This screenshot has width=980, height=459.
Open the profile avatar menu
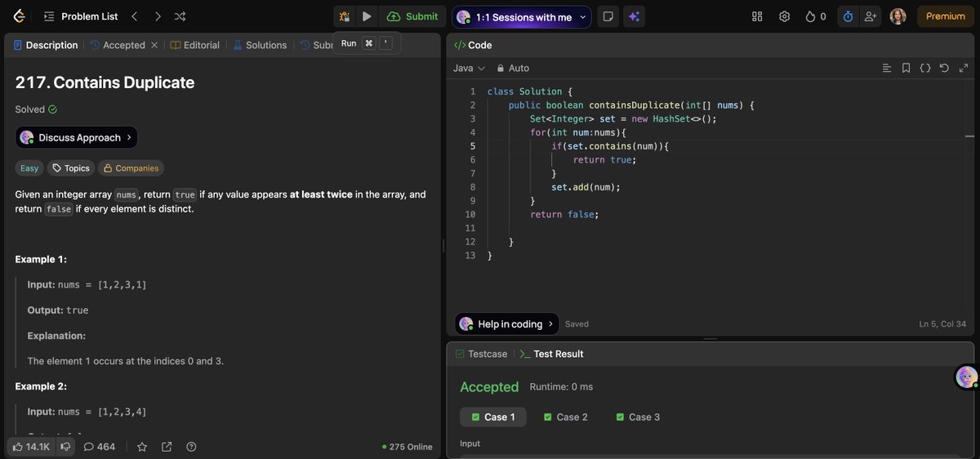coord(898,16)
